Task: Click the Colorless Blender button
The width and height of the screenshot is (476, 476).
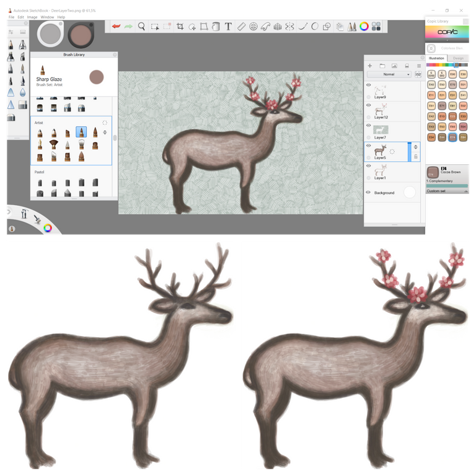Action: (431, 48)
